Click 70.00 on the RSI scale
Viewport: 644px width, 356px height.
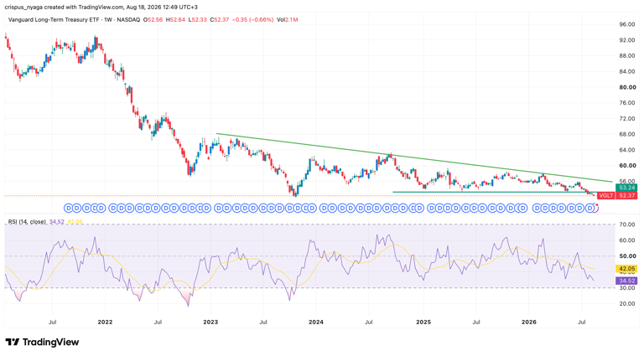[x=627, y=224]
